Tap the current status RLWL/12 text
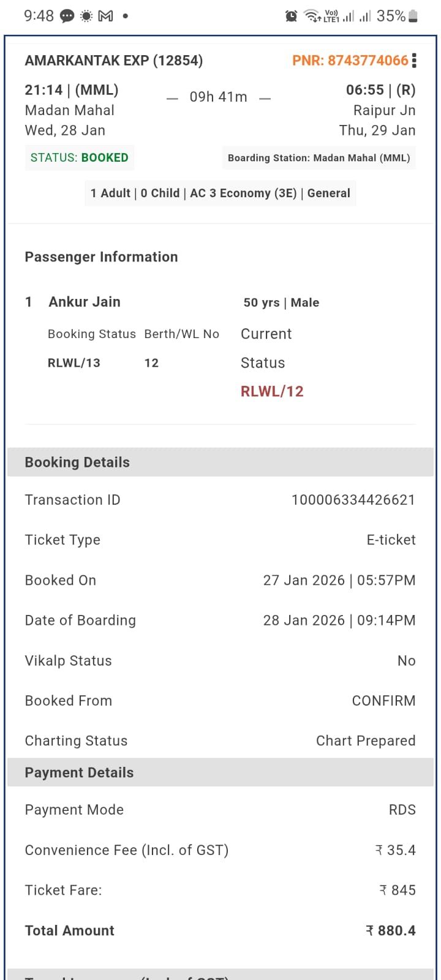The height and width of the screenshot is (980, 441). tap(272, 392)
